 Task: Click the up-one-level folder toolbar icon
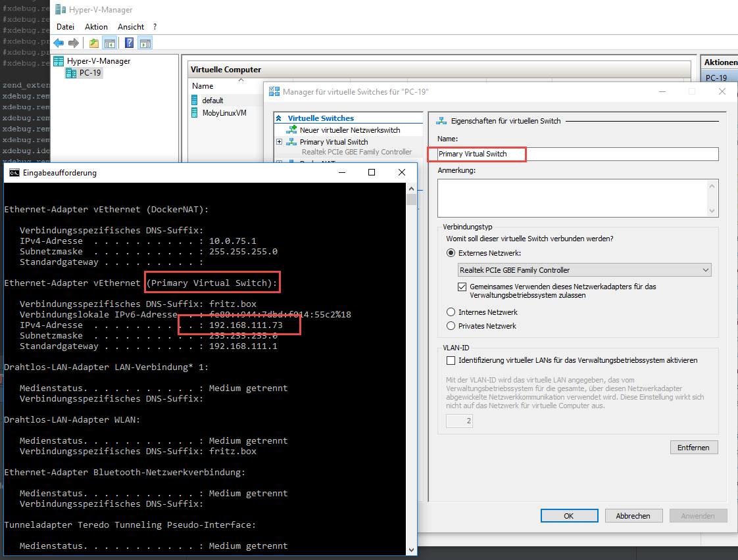[x=94, y=43]
